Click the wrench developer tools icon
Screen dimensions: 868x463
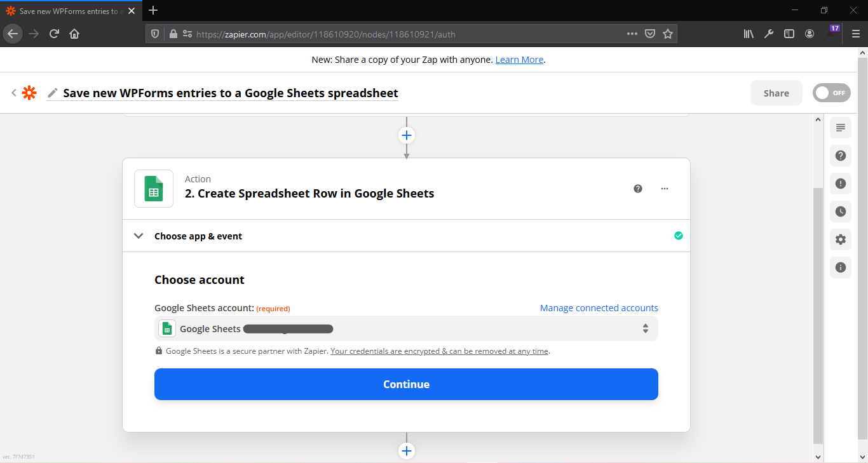coord(769,34)
